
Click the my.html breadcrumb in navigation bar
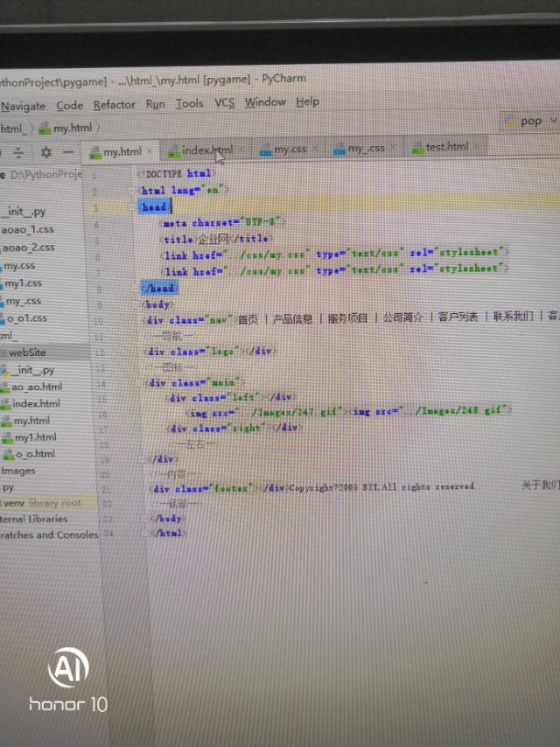coord(66,128)
